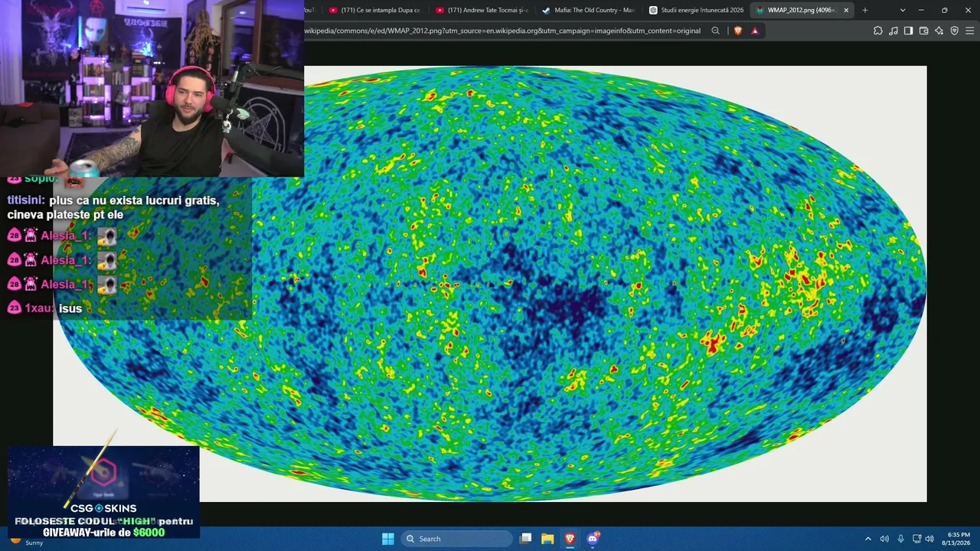The image size is (980, 551).
Task: Click the zoom magnifier icon in address bar
Action: pos(716,31)
